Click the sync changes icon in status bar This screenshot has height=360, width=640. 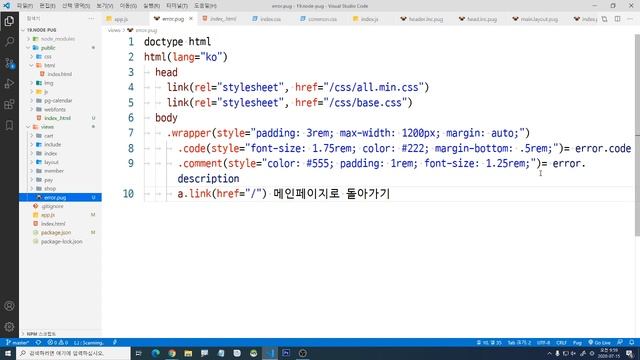38,342
